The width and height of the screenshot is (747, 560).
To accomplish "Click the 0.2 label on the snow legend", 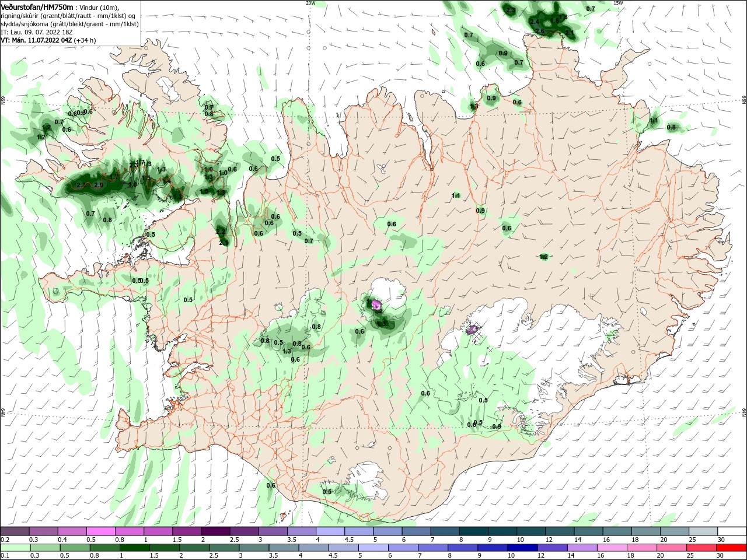I will (x=5, y=540).
